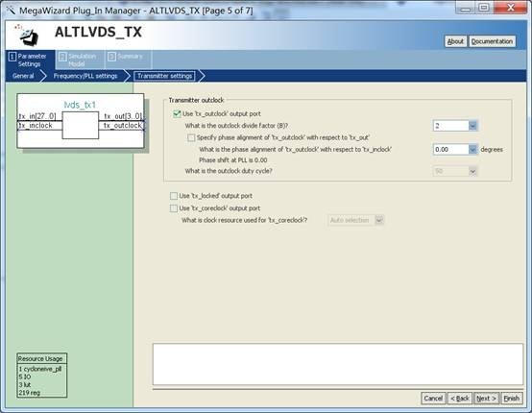Click the Simulation Model step number icon
The height and width of the screenshot is (413, 532).
[x=62, y=57]
